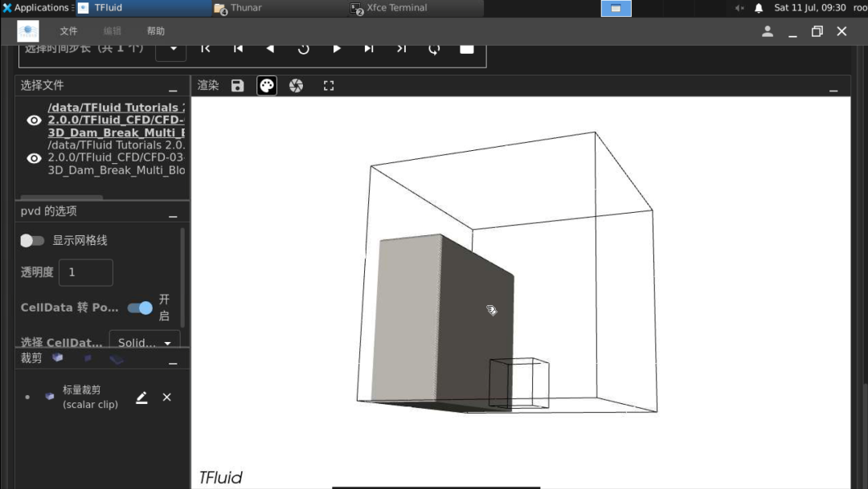Click the workspace switcher box

[x=616, y=8]
